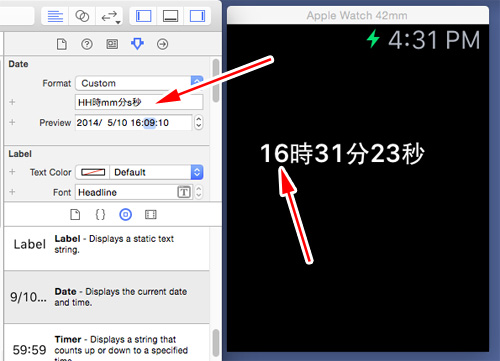The height and width of the screenshot is (361, 500).
Task: Open the Connections inspector
Action: tap(162, 44)
